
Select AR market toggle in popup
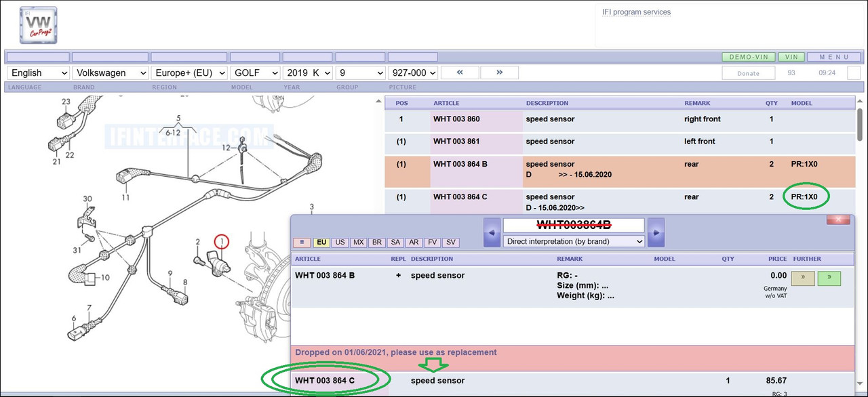coord(414,242)
